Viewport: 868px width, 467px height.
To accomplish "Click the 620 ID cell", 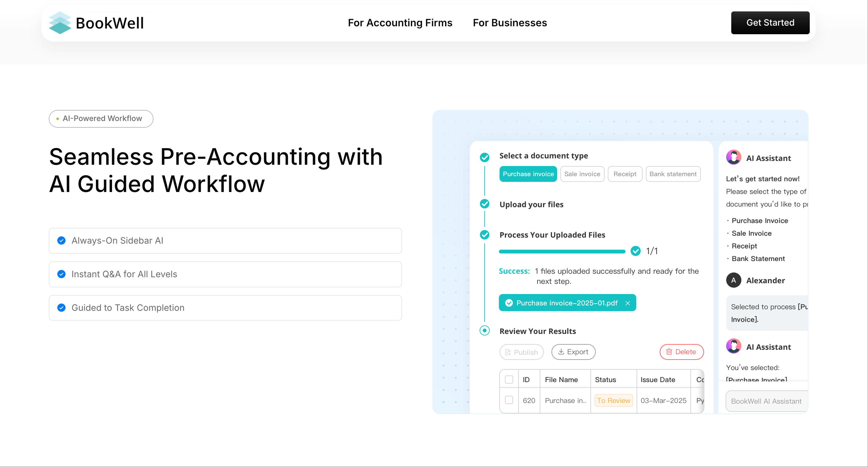I will (529, 400).
